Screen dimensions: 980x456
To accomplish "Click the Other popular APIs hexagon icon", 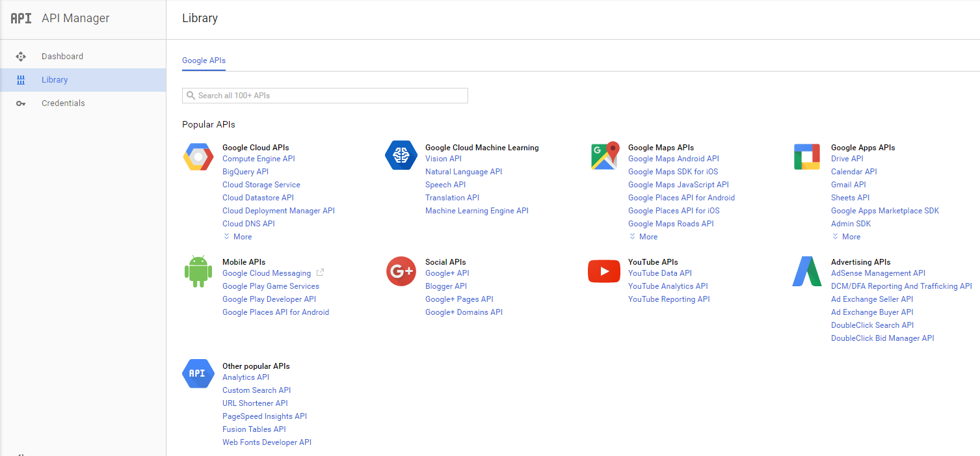I will pyautogui.click(x=198, y=373).
